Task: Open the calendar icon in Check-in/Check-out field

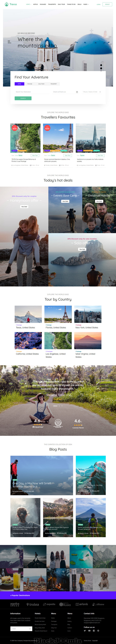Action: tap(77, 92)
